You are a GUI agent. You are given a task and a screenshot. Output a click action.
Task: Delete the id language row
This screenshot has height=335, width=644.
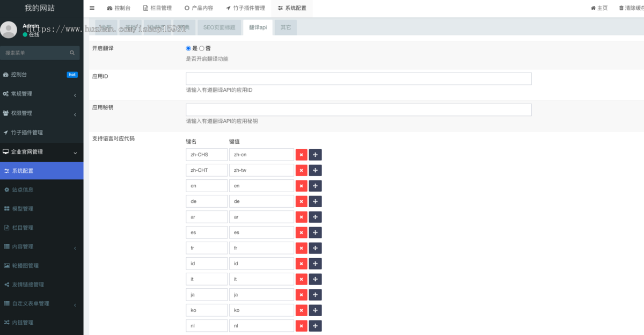(302, 264)
